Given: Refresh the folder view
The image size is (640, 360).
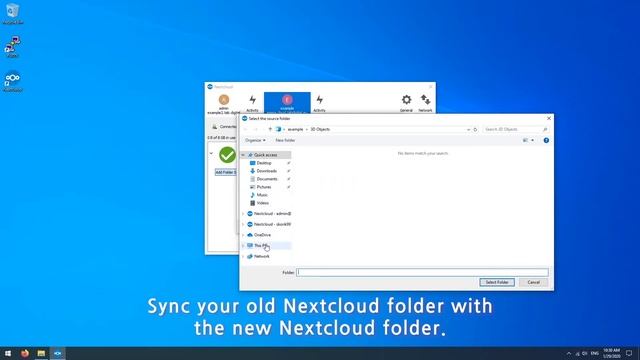Looking at the screenshot, I should [475, 129].
